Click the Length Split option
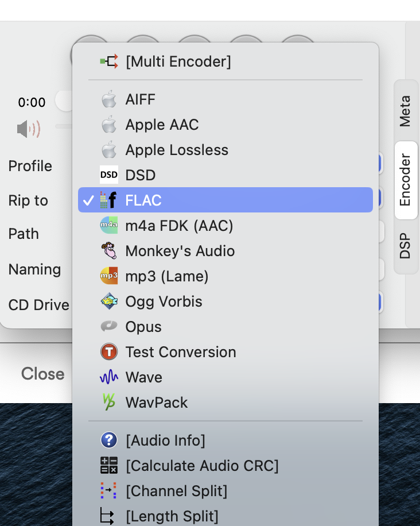This screenshot has width=420, height=526. (x=172, y=516)
